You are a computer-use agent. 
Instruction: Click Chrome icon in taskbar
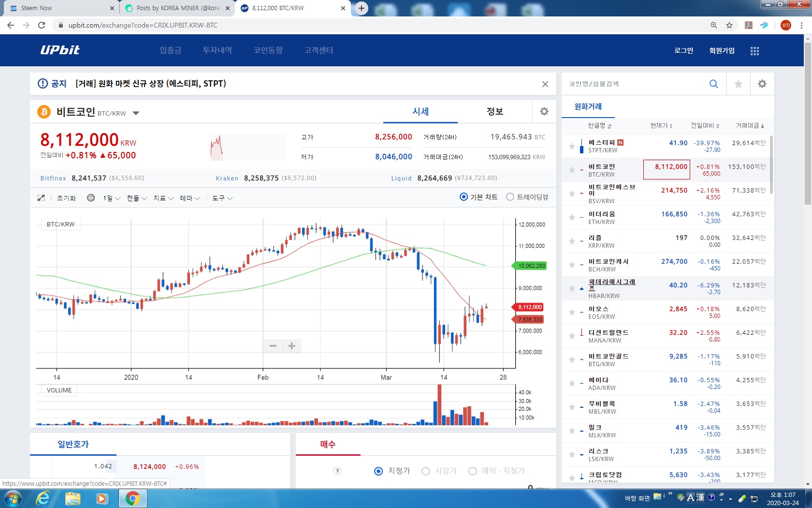click(132, 498)
